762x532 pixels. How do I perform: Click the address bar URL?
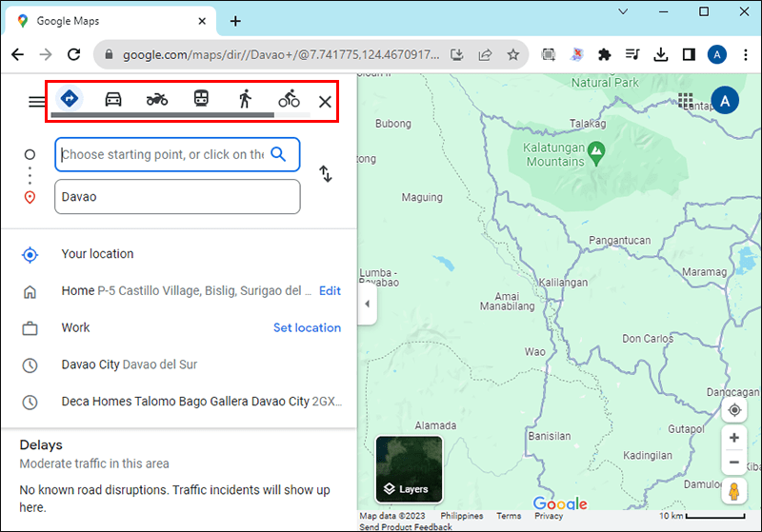281,55
